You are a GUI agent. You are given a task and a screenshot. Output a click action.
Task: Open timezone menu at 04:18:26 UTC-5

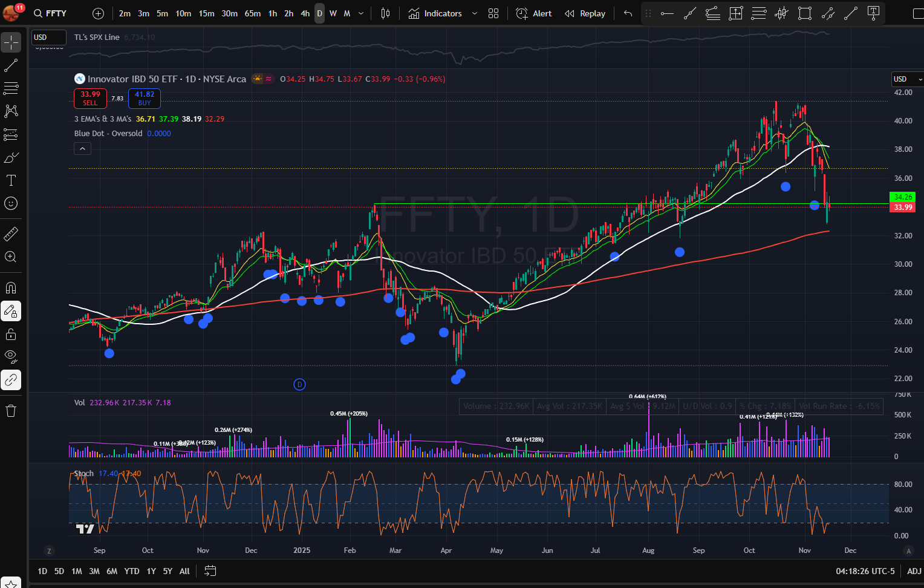point(865,571)
